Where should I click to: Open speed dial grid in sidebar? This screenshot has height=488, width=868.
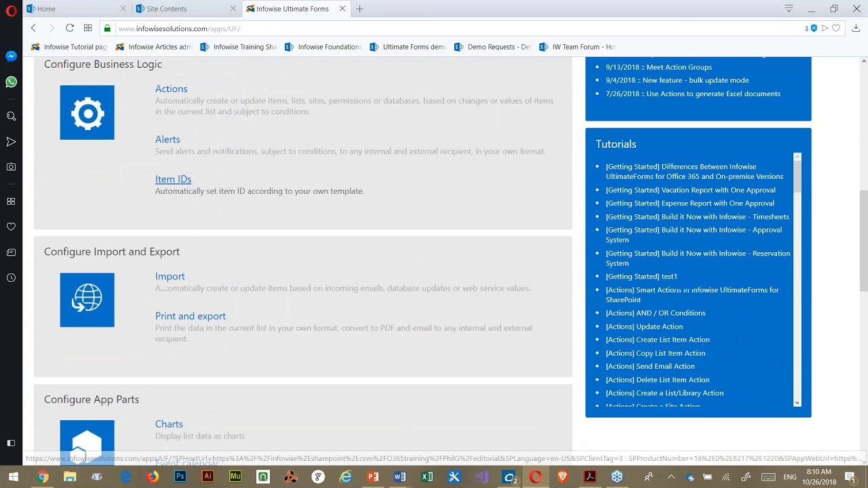click(11, 201)
